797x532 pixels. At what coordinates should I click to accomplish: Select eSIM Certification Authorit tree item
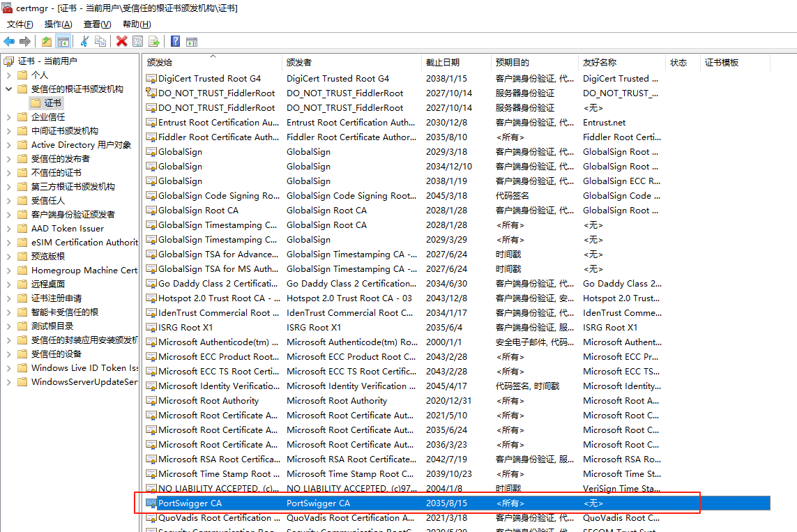tap(84, 243)
